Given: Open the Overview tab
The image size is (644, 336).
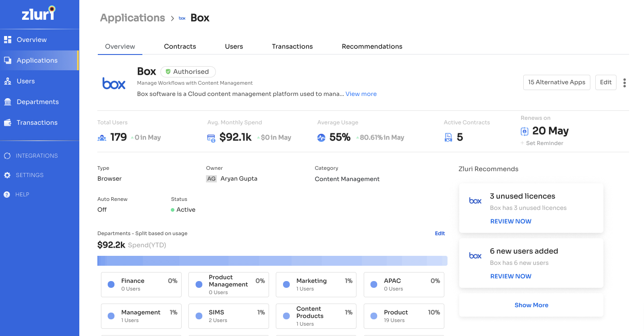Looking at the screenshot, I should pyautogui.click(x=120, y=46).
